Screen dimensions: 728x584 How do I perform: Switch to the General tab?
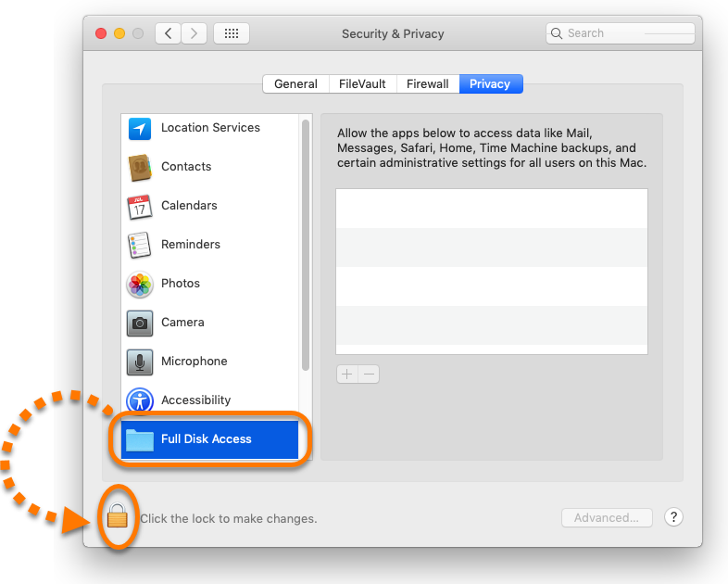click(295, 84)
